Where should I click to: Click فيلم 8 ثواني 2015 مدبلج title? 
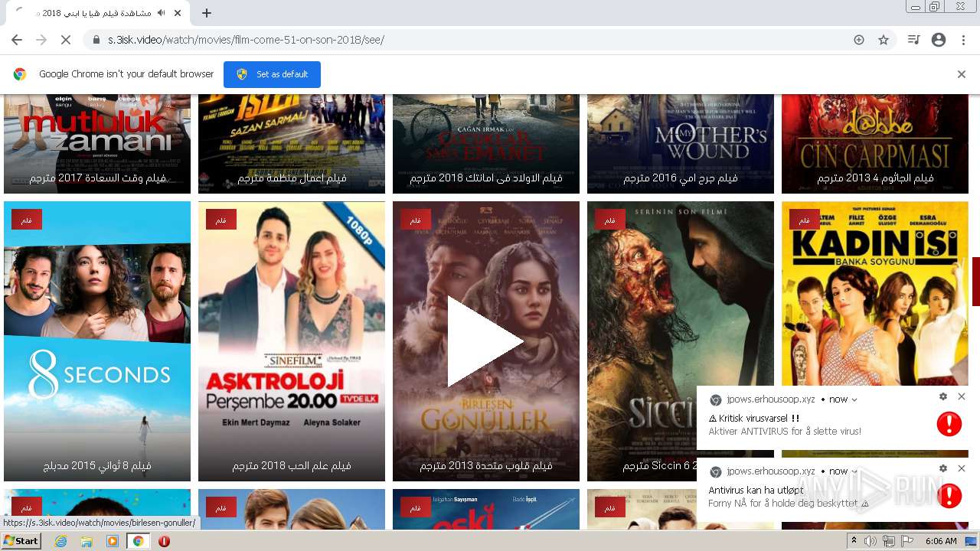pos(97,465)
